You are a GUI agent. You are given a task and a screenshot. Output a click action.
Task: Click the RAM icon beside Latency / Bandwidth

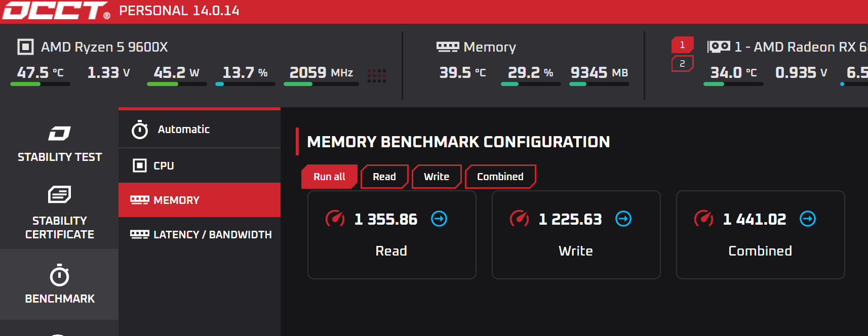click(140, 234)
